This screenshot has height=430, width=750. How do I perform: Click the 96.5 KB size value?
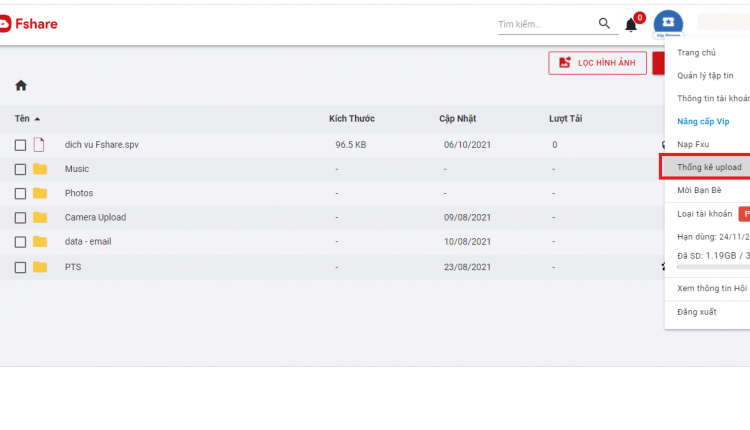pyautogui.click(x=351, y=144)
